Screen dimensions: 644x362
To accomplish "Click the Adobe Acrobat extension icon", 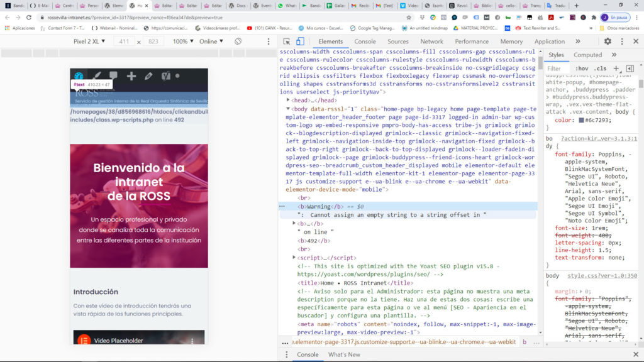I will coord(551,18).
